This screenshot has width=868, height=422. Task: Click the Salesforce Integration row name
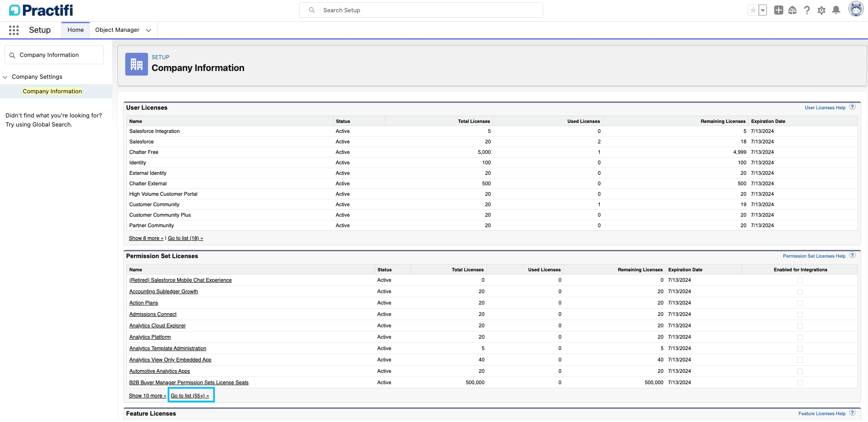(x=154, y=131)
